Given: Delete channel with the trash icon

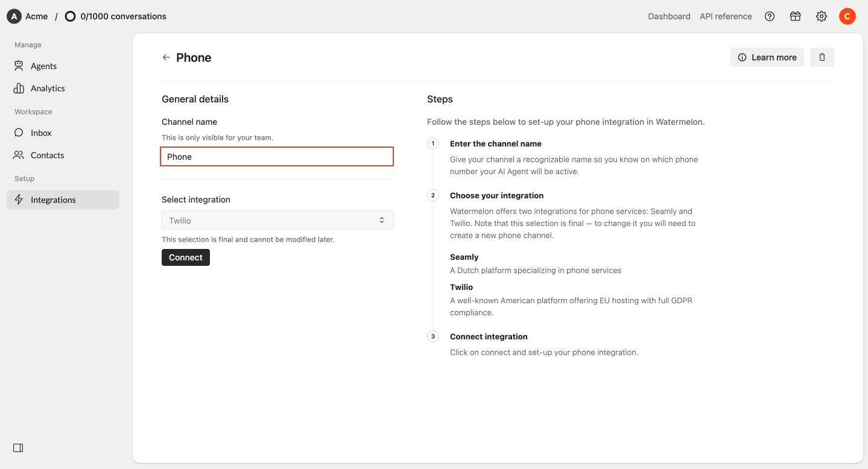Looking at the screenshot, I should click(822, 57).
